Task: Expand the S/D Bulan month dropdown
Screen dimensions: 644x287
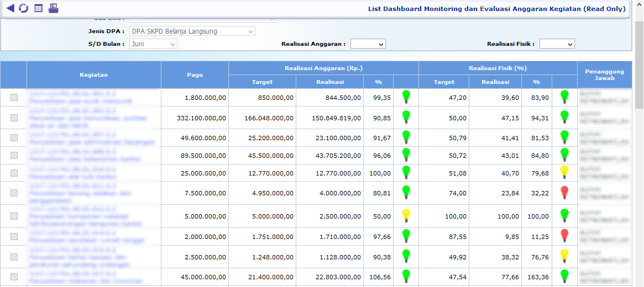Action: 153,44
